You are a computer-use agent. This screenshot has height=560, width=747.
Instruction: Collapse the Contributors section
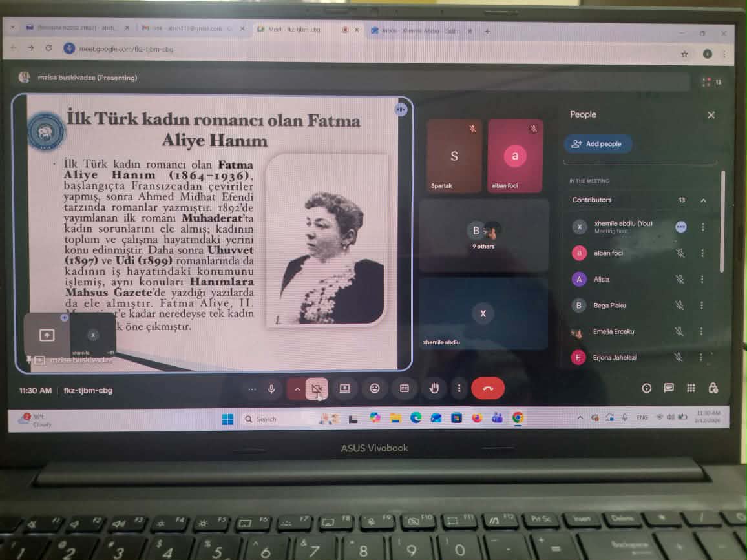(703, 200)
